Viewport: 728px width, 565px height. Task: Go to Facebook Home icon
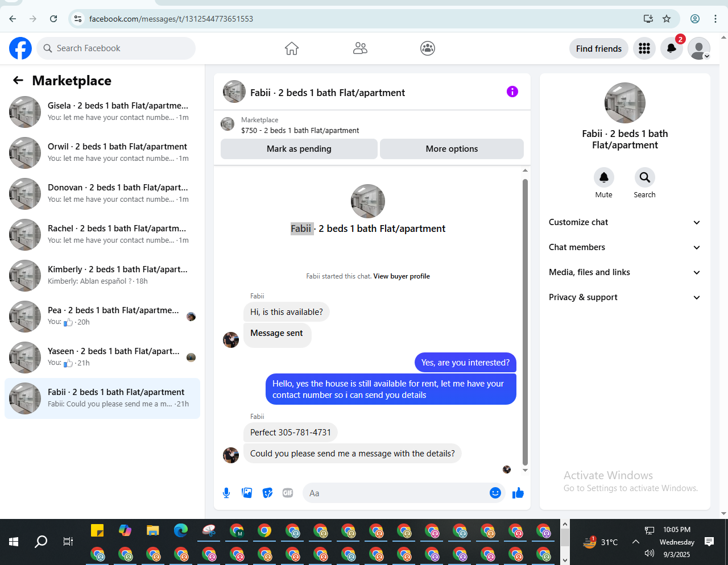292,48
